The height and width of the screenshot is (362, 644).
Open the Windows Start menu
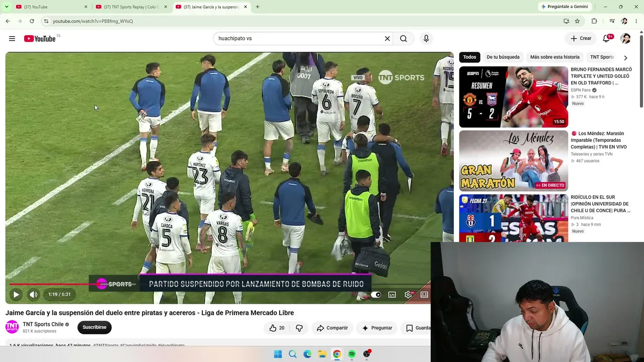(x=278, y=354)
